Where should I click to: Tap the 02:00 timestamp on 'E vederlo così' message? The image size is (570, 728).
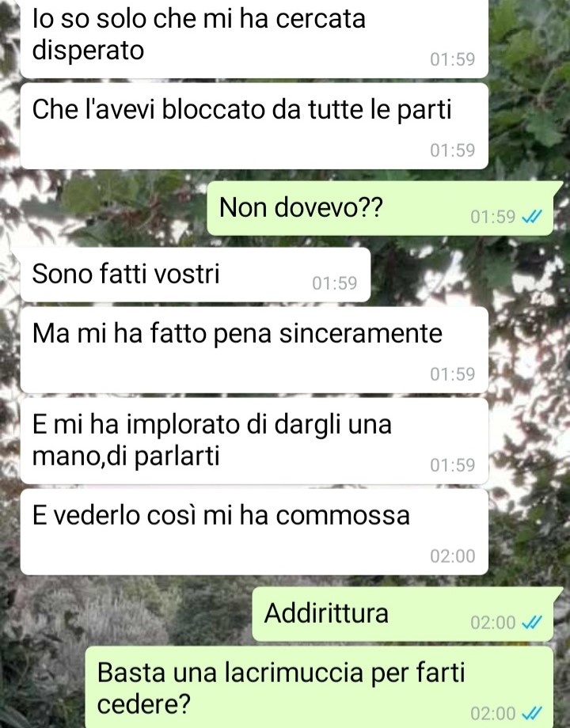[453, 555]
